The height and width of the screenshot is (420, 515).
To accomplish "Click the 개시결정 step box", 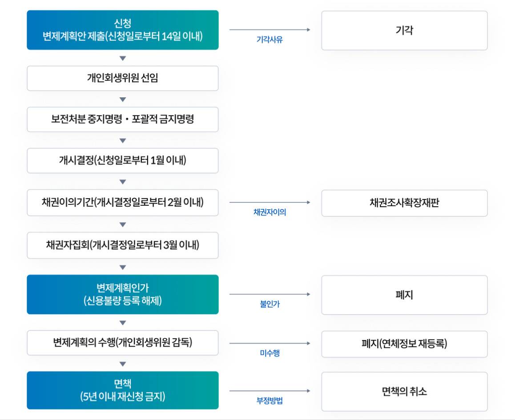I will [x=123, y=160].
